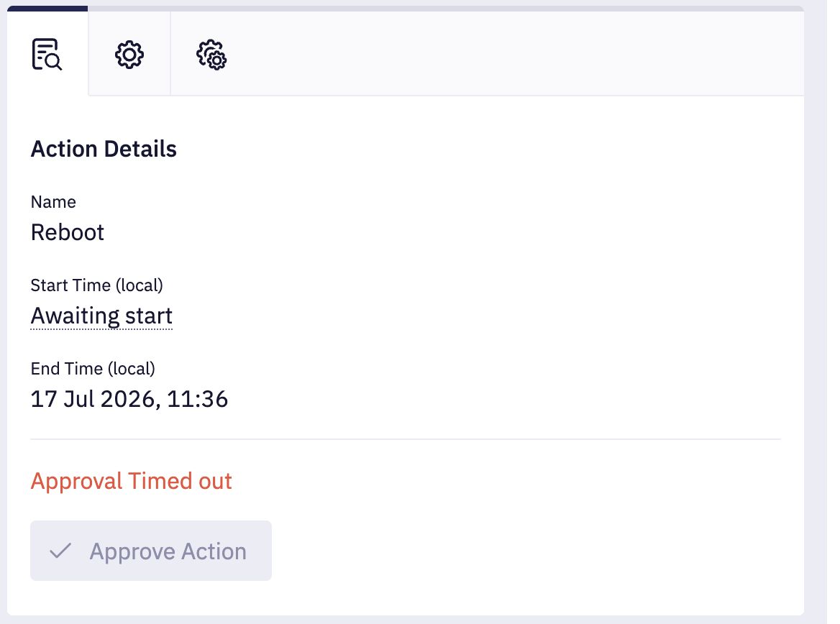Select the Reboot action name value
Screen dimensions: 840x624
pos(68,232)
